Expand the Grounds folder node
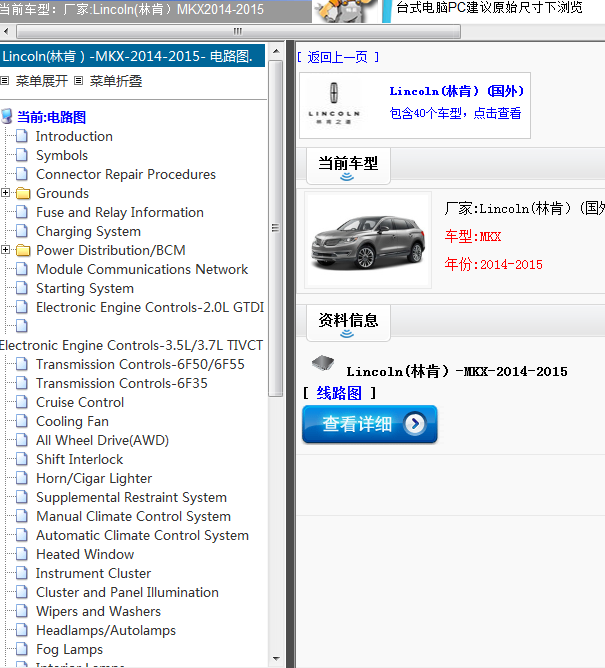 click(x=5, y=193)
